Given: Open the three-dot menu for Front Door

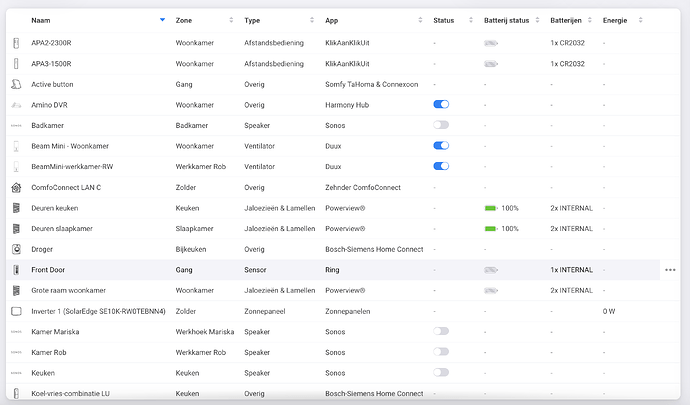Looking at the screenshot, I should pyautogui.click(x=670, y=270).
